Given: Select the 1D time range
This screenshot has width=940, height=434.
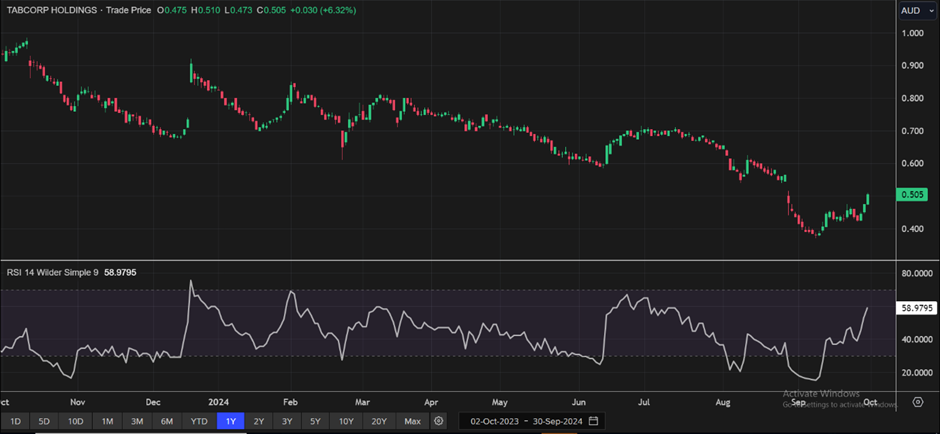Looking at the screenshot, I should [x=16, y=421].
